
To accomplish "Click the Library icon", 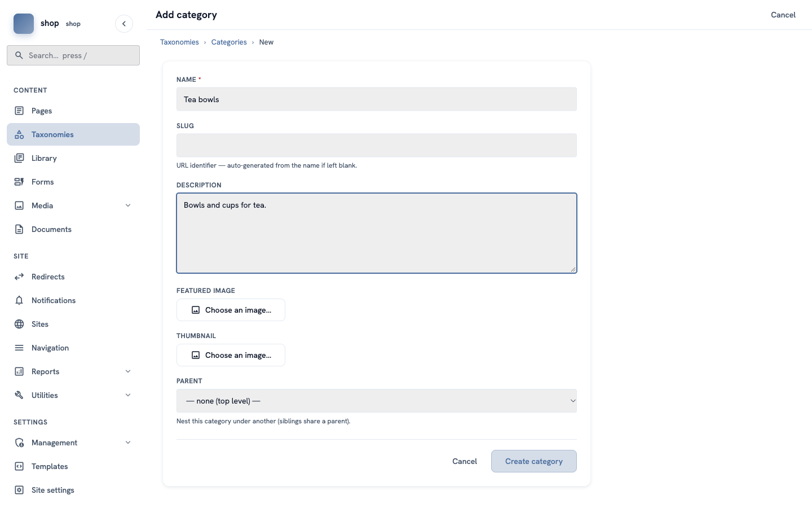I will click(x=19, y=158).
